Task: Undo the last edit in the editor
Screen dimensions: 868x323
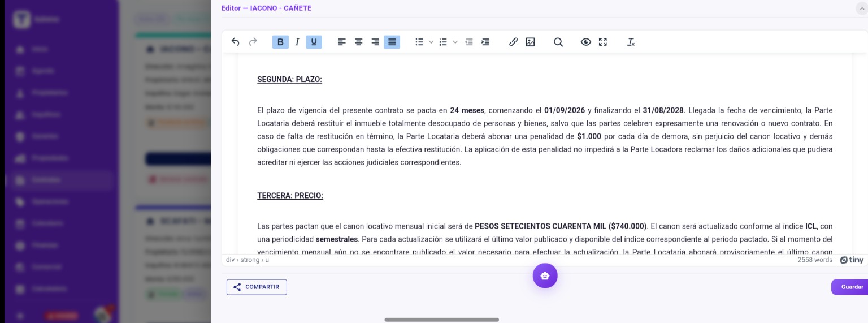Action: (236, 42)
